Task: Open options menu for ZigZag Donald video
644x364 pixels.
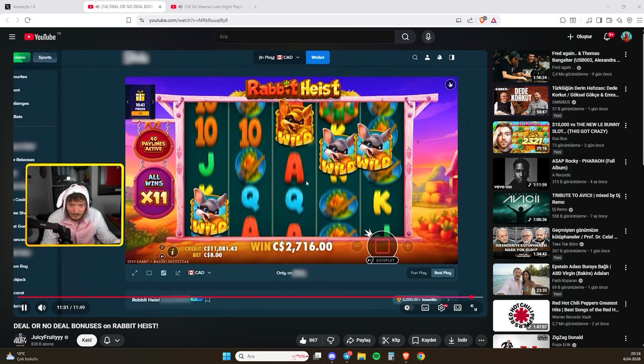Action: 626,338
